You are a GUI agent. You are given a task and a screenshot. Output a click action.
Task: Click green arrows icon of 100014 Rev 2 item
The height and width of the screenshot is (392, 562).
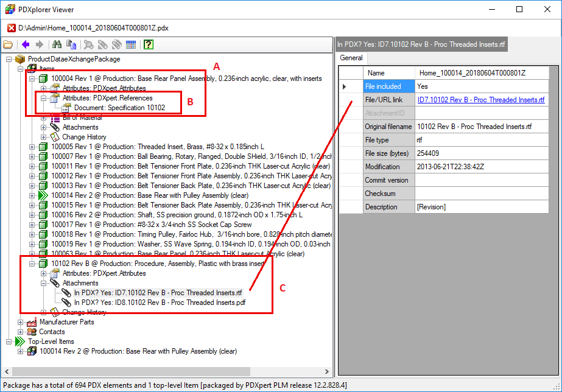[43, 195]
